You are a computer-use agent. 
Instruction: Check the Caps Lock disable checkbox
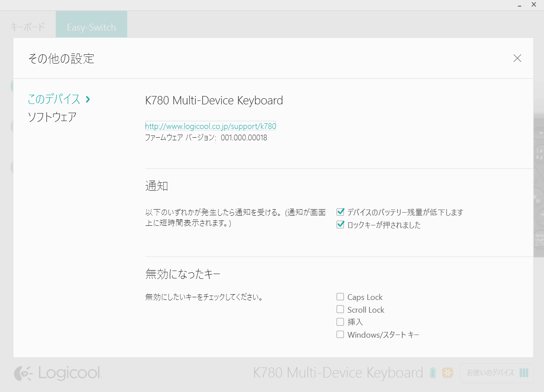click(340, 297)
